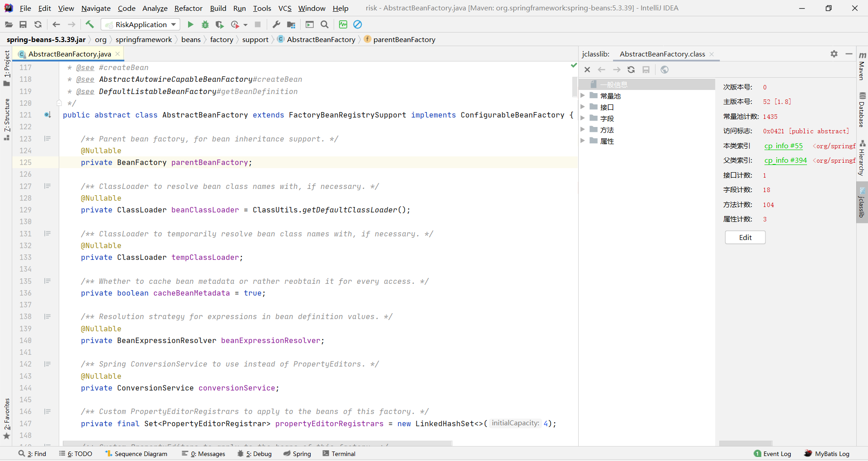868x461 pixels.
Task: Expand the 方法 tree node
Action: [583, 130]
